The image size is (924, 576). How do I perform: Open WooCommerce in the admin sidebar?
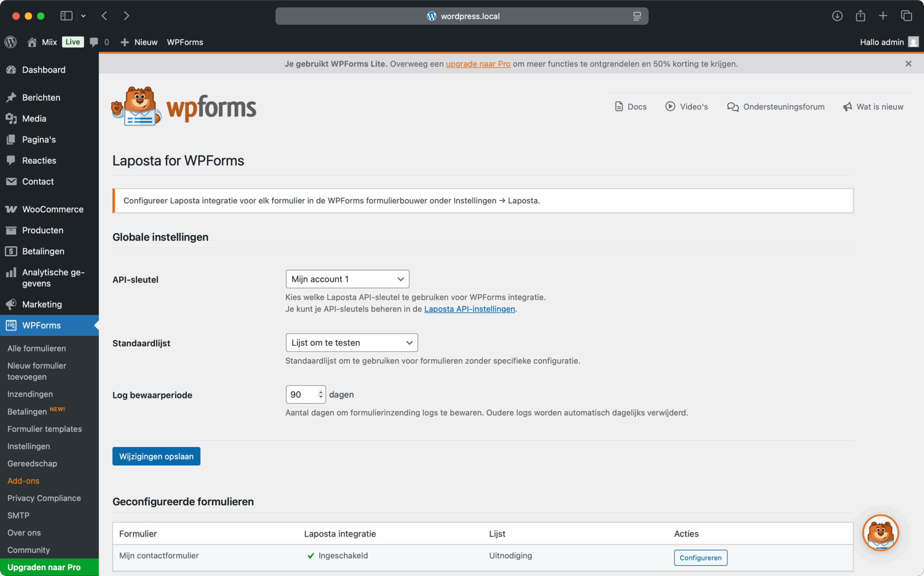[x=52, y=209]
